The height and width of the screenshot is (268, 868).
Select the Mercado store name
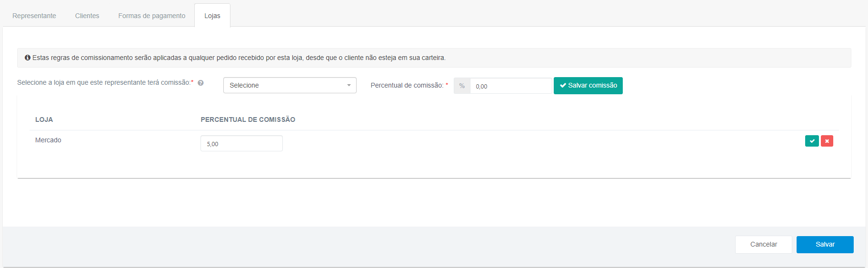tap(48, 140)
